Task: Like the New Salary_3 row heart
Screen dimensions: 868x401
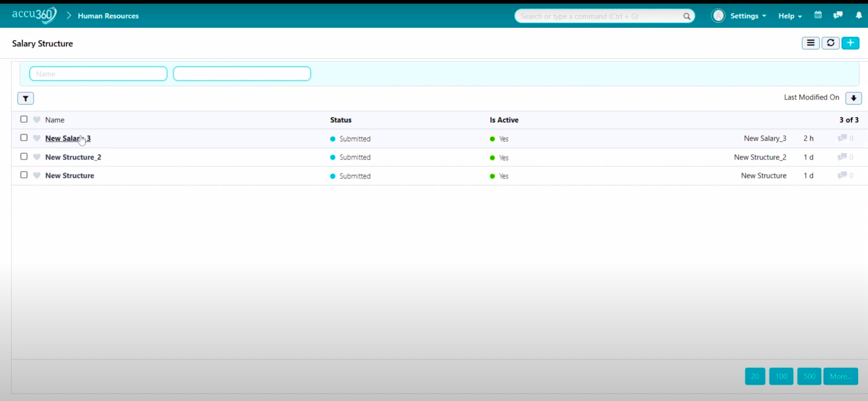Action: 37,138
